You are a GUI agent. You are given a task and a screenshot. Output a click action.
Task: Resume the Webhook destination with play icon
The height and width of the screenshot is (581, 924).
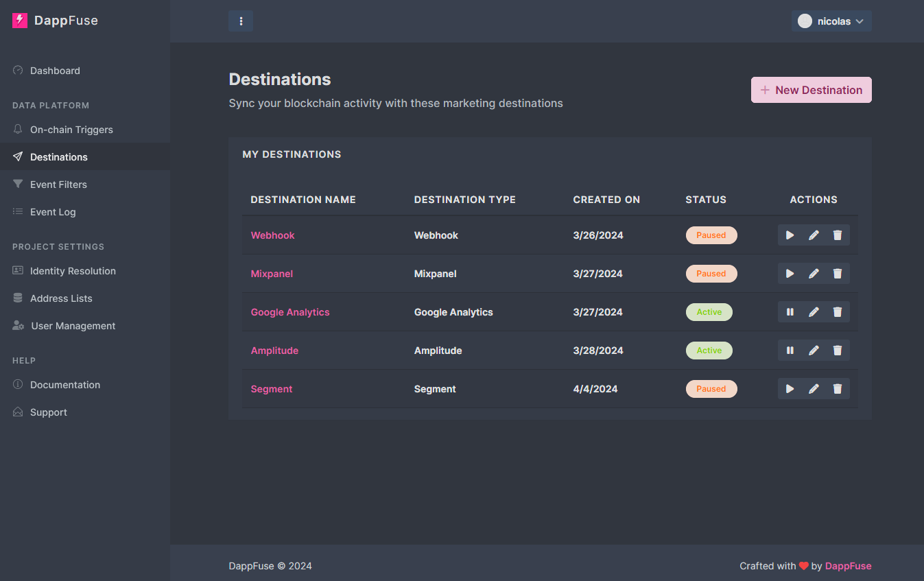pos(790,235)
